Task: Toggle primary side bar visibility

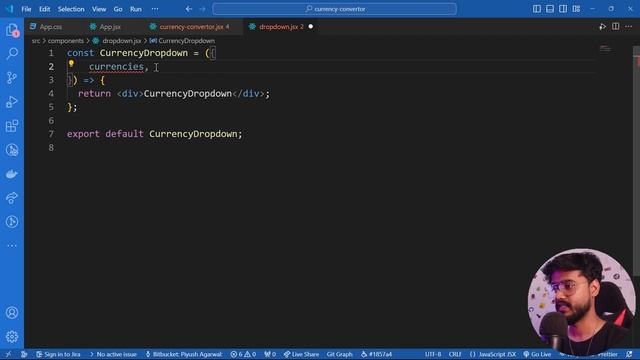Action: click(x=537, y=9)
